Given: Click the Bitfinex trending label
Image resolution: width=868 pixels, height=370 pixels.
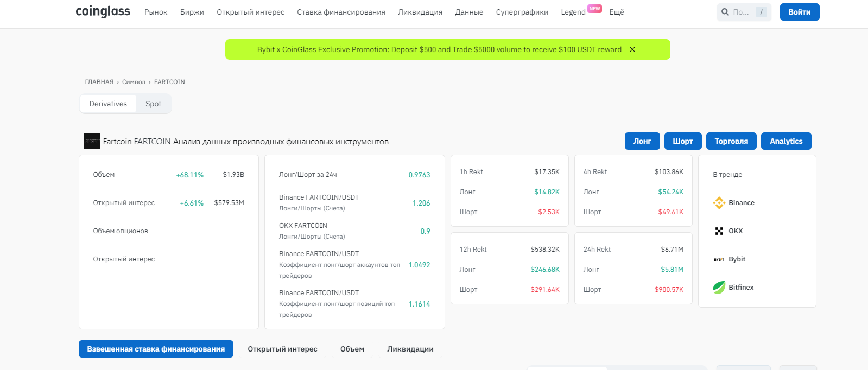Looking at the screenshot, I should (x=741, y=288).
